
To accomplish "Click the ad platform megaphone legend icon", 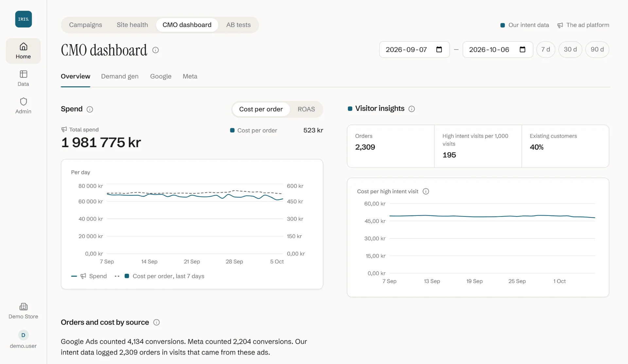I will pyautogui.click(x=560, y=25).
